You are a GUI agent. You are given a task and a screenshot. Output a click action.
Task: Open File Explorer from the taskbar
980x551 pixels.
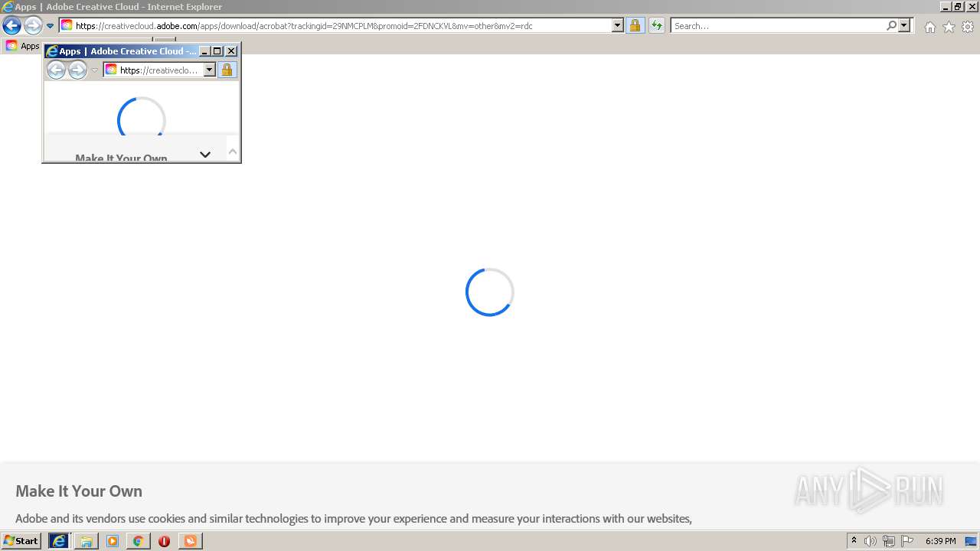pyautogui.click(x=87, y=541)
